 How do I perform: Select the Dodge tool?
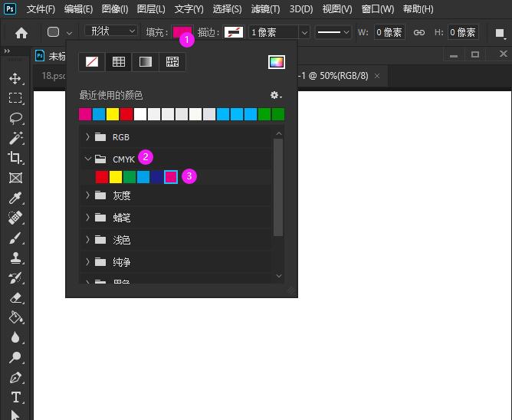(15, 358)
